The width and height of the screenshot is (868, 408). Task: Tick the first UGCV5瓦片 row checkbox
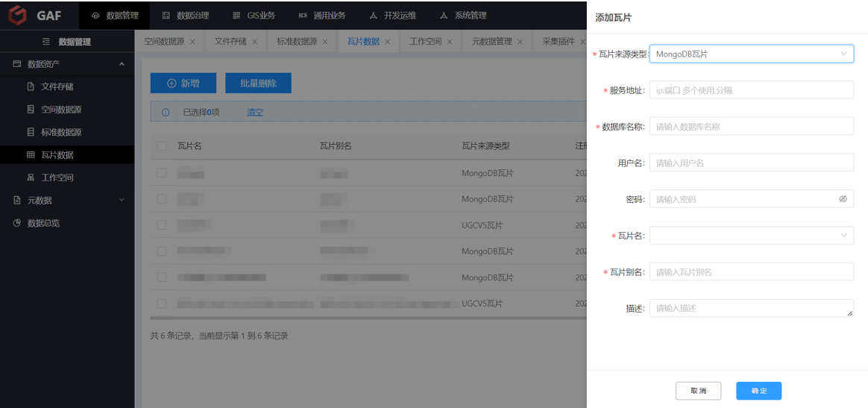point(162,225)
